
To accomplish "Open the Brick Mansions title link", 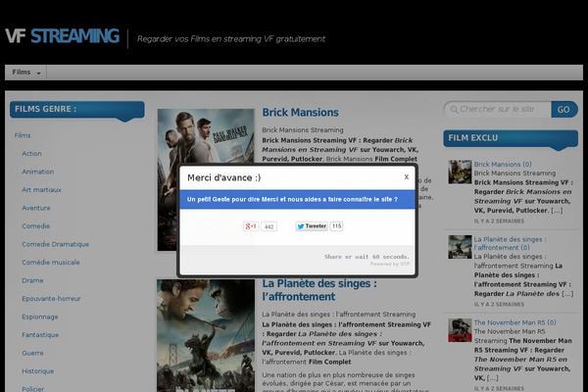I will pyautogui.click(x=301, y=112).
